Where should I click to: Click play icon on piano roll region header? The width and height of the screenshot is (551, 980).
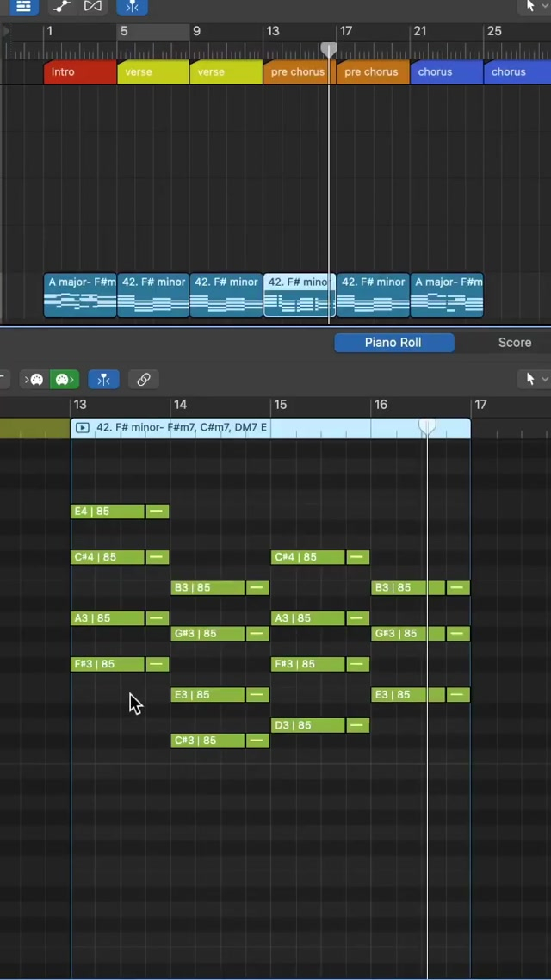click(83, 428)
